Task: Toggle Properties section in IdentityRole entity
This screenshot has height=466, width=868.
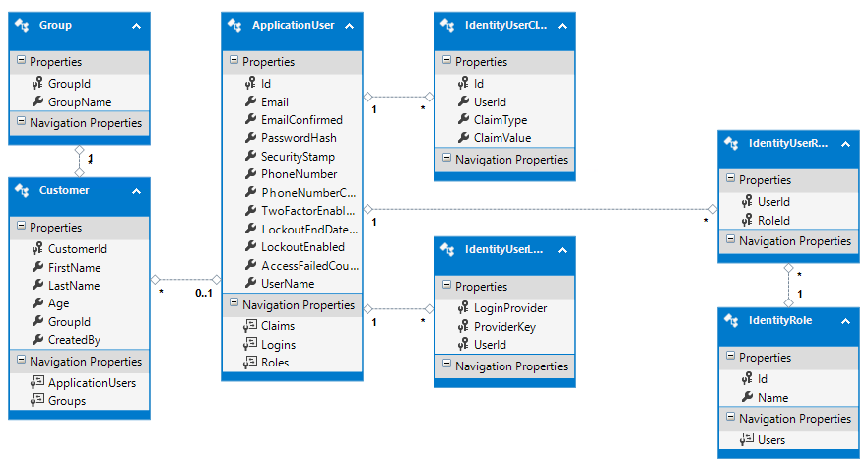Action: pos(730,358)
